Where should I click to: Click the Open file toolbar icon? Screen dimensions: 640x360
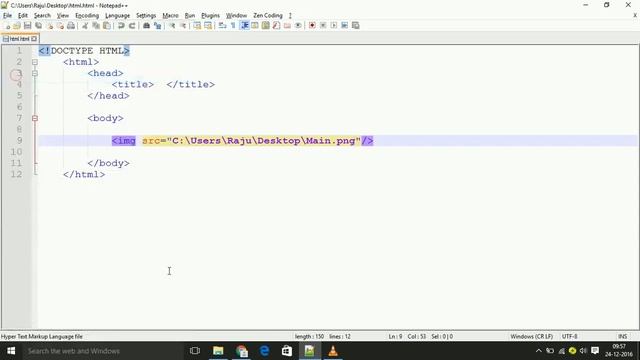tap(17, 25)
